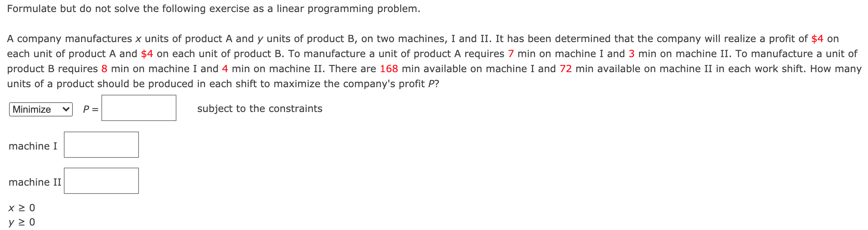Click the machine II label
This screenshot has width=868, height=230.
35,182
